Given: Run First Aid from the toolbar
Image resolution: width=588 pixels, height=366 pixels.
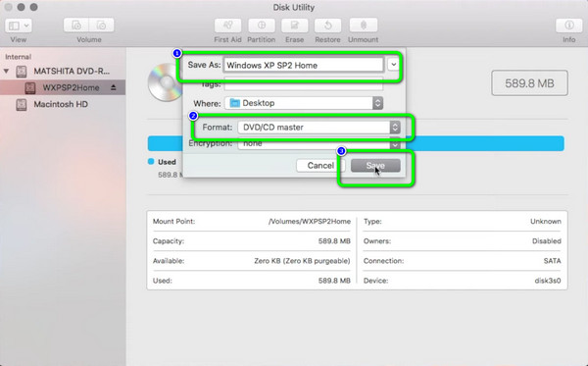Looking at the screenshot, I should click(227, 26).
